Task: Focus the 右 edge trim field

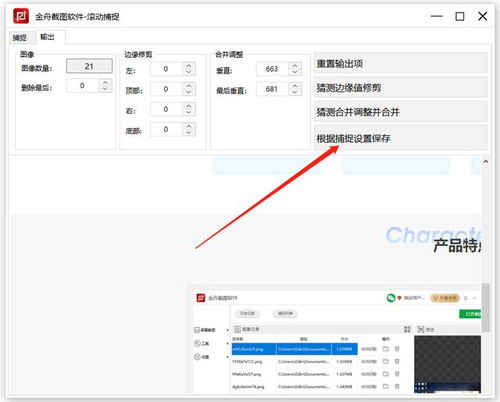Action: click(166, 109)
